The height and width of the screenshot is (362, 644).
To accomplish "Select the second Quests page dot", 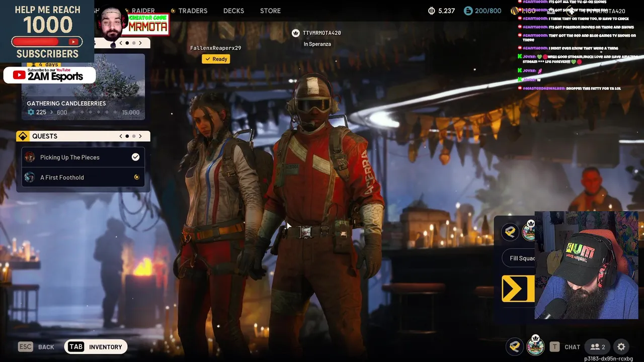I will tap(134, 136).
